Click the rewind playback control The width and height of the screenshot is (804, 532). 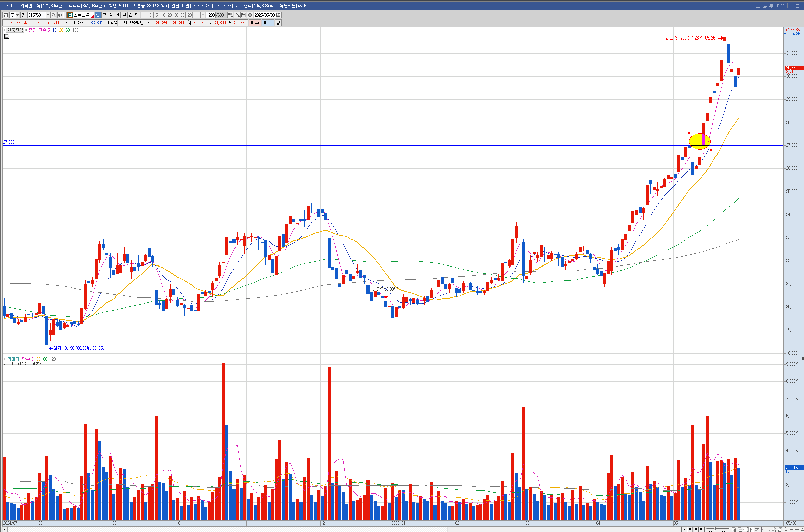pyautogui.click(x=690, y=529)
